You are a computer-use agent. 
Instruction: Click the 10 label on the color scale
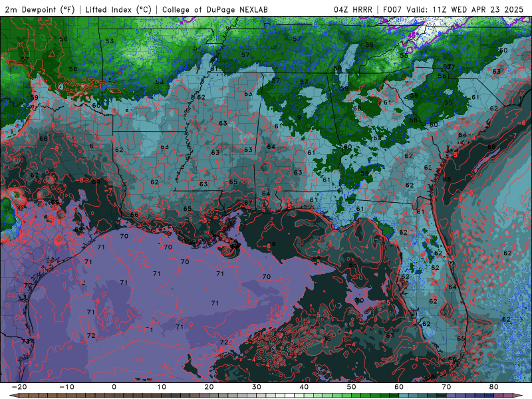162,387
